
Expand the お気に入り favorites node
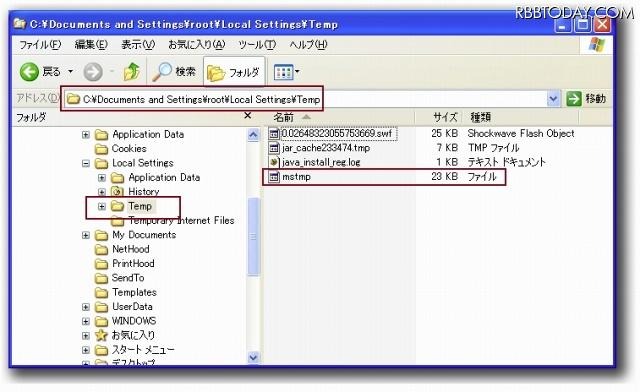click(x=85, y=336)
